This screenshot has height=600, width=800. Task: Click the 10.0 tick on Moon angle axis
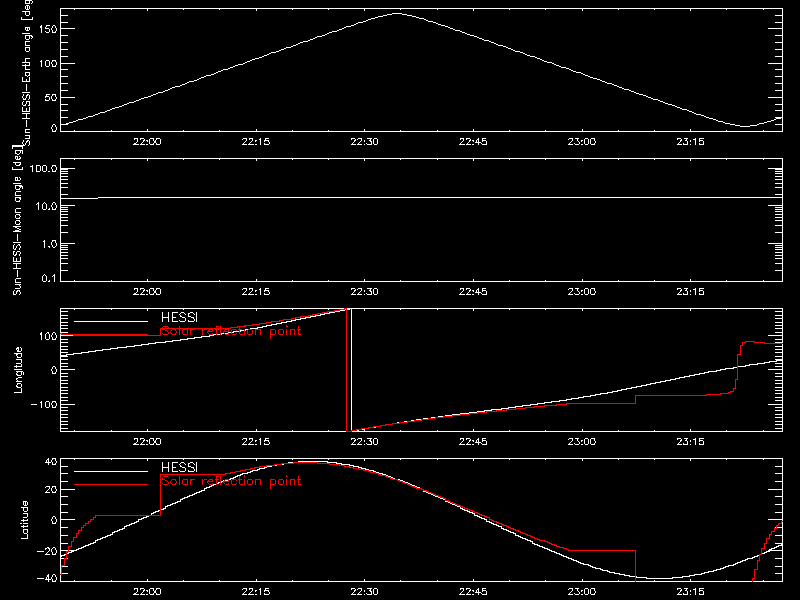[x=46, y=207]
